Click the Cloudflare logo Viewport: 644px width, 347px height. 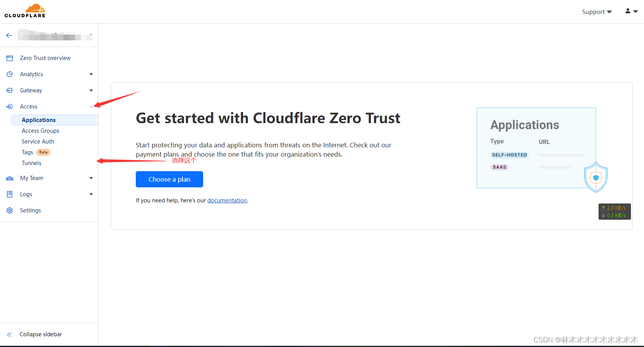point(25,10)
